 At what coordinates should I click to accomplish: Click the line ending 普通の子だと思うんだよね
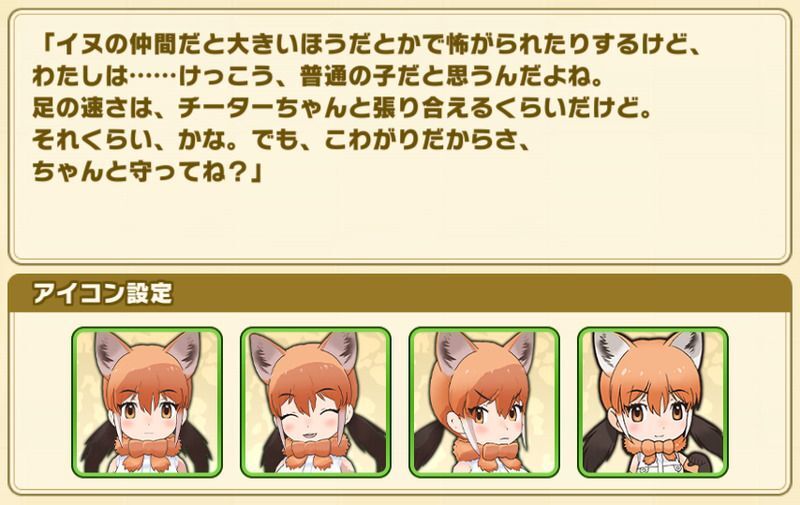coord(318,77)
